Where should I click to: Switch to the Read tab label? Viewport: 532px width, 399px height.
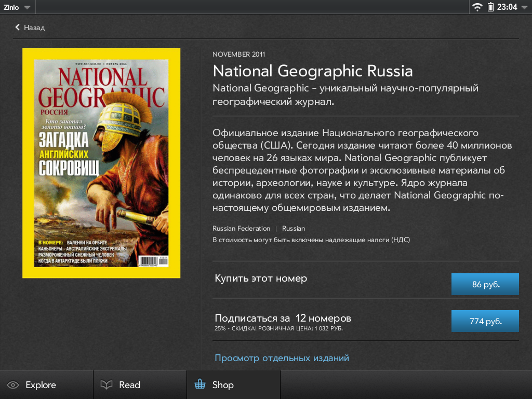click(129, 385)
